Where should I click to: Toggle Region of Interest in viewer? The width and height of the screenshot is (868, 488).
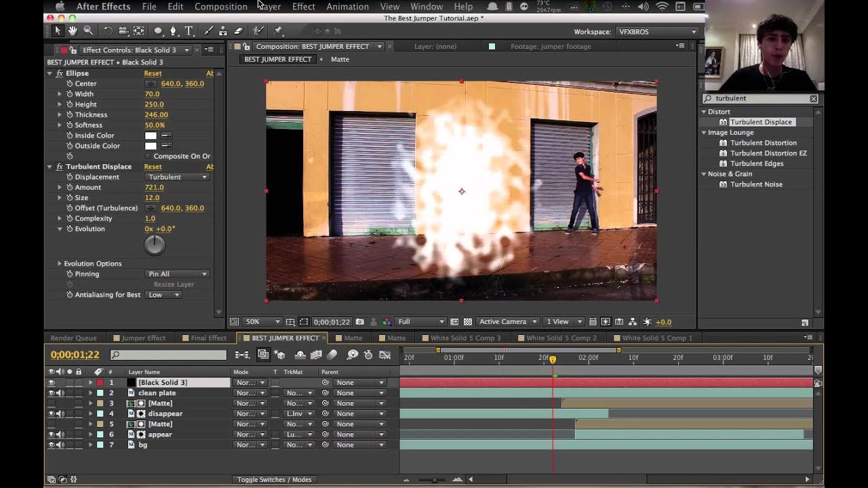point(454,322)
